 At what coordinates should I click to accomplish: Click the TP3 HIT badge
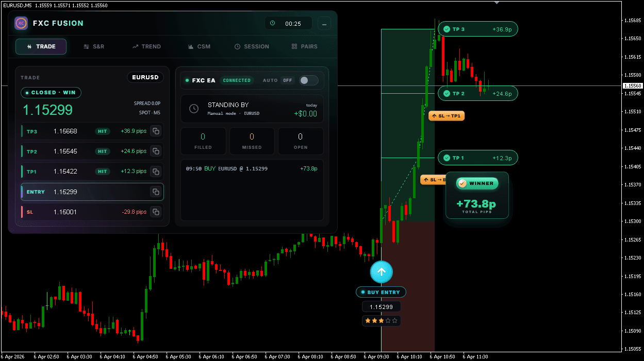[x=103, y=131]
